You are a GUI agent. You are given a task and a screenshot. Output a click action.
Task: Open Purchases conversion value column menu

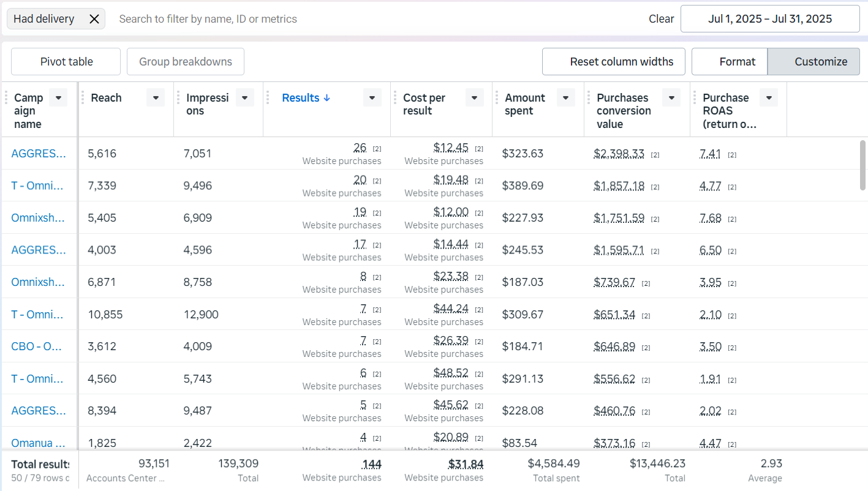tap(671, 98)
